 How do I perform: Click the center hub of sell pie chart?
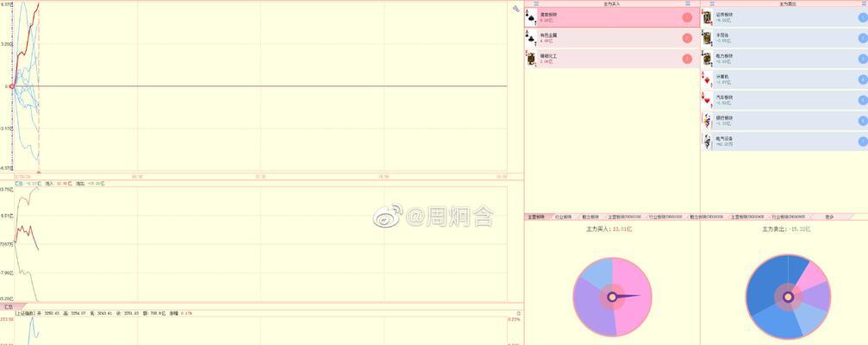789,298
